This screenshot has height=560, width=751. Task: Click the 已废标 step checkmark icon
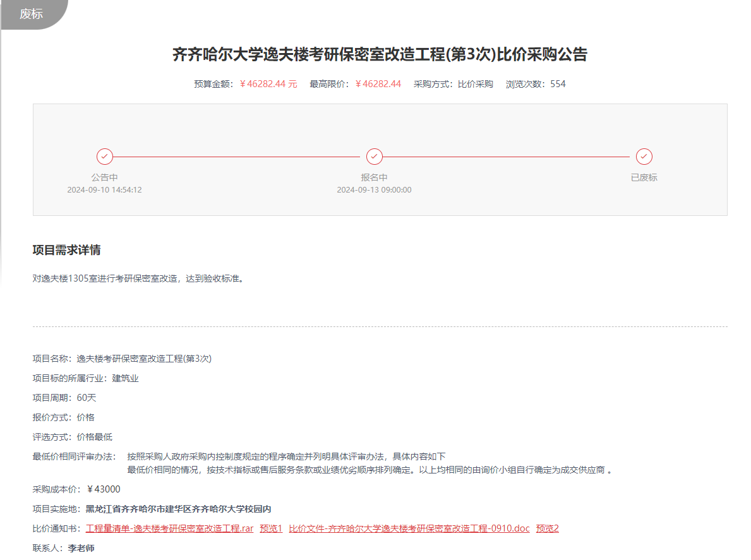pos(644,157)
